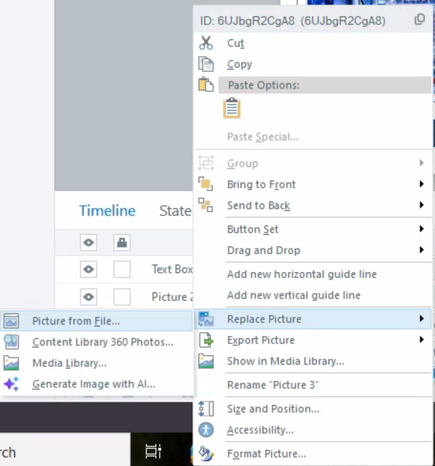This screenshot has height=466, width=435.
Task: Open Windows Task View on taskbar
Action: tap(153, 452)
